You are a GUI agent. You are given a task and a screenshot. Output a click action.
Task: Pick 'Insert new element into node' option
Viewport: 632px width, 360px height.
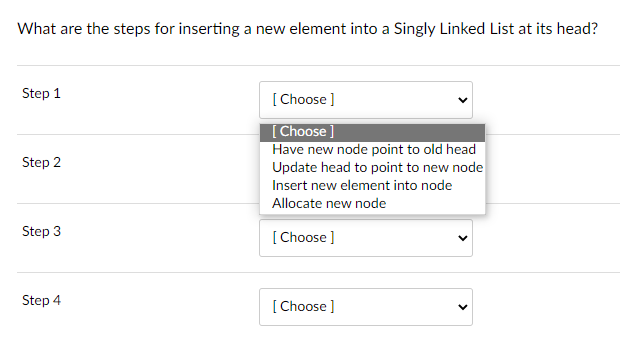(362, 185)
